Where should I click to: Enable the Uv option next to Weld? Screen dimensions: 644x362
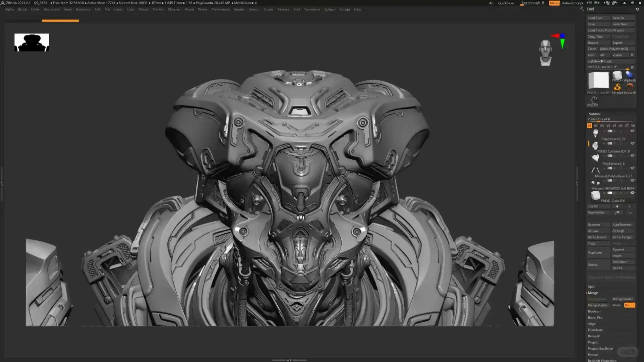coord(629,305)
